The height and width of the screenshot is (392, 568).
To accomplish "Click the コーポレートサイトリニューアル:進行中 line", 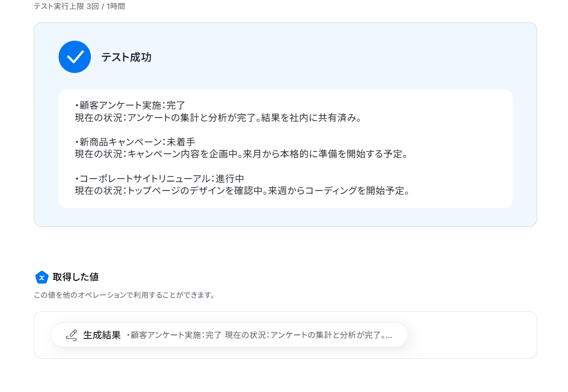I will pyautogui.click(x=159, y=179).
